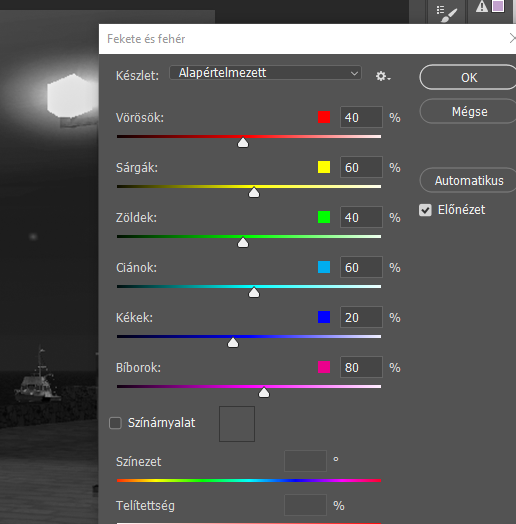This screenshot has height=524, width=516.
Task: Click the brush settings panel icon
Action: [447, 13]
